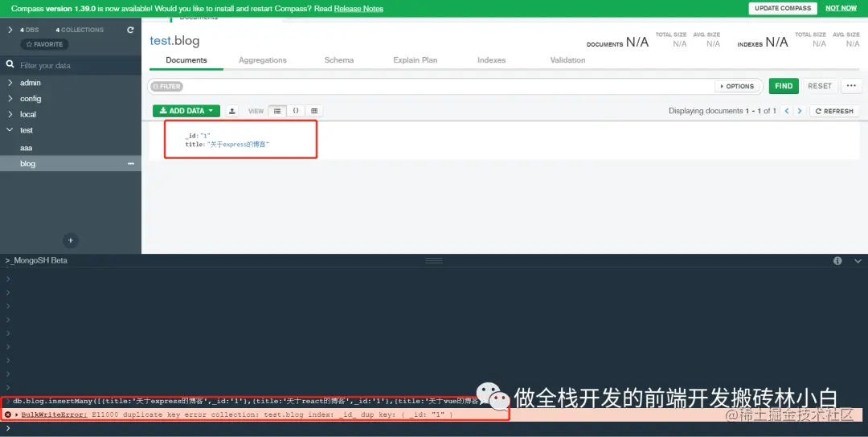Expand the admin database
Screen dimensions: 868x437
coord(10,83)
